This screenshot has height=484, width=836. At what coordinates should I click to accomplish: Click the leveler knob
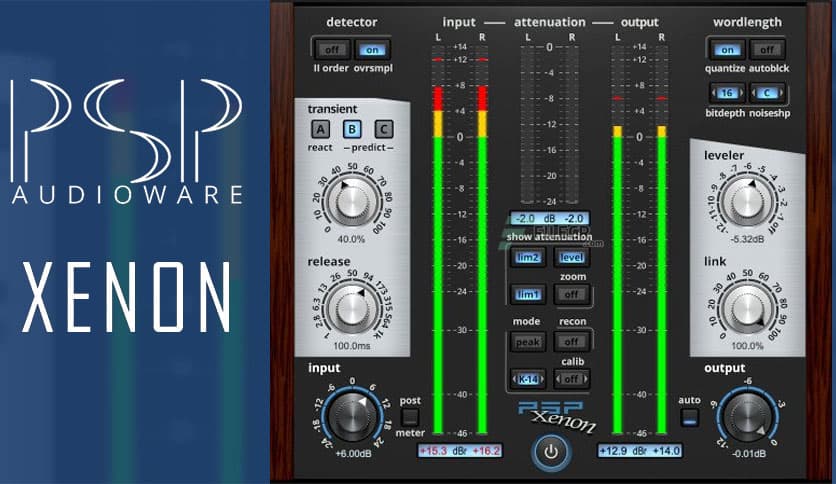pos(747,202)
